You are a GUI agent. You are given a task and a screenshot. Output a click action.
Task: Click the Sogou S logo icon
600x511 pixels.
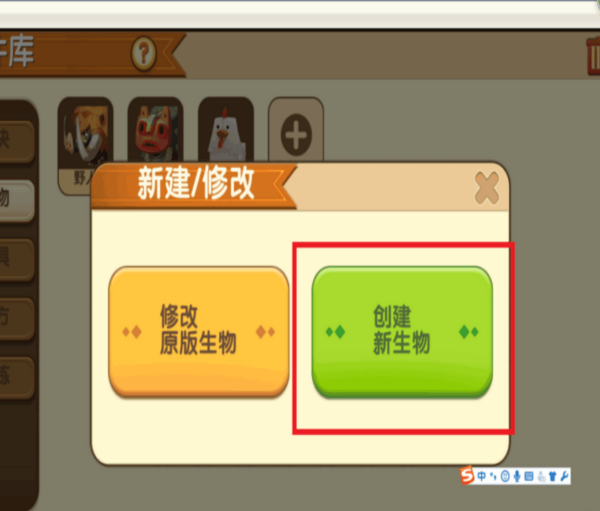(x=467, y=476)
